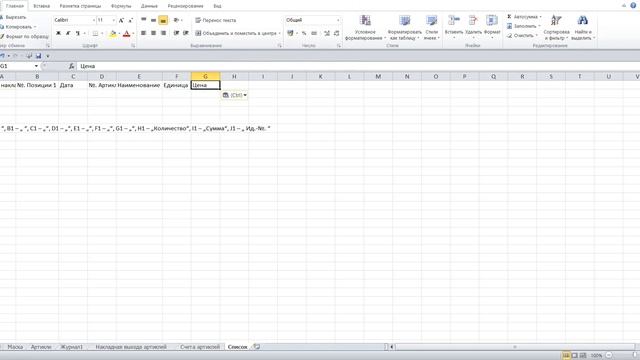This screenshot has height=360, width=640.
Task: Toggle right horizontal alignment
Action: point(163,33)
